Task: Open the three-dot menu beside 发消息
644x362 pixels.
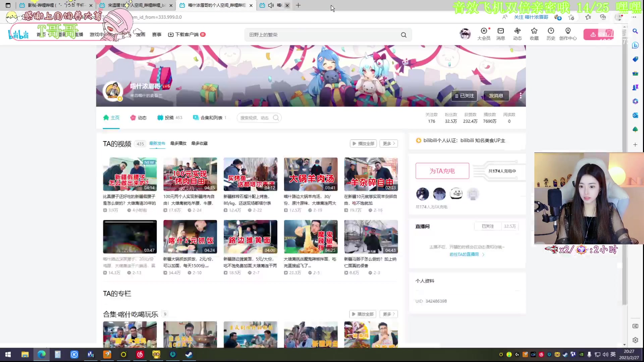Action: pos(520,96)
